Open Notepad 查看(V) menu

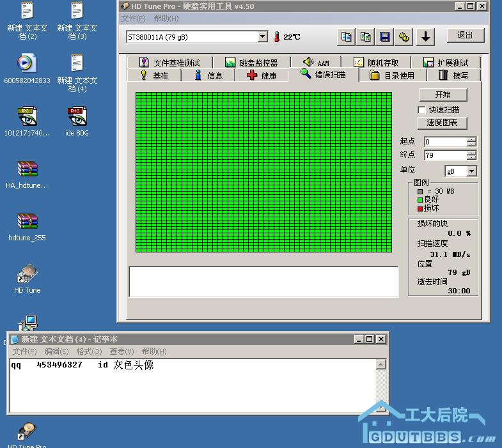click(122, 351)
